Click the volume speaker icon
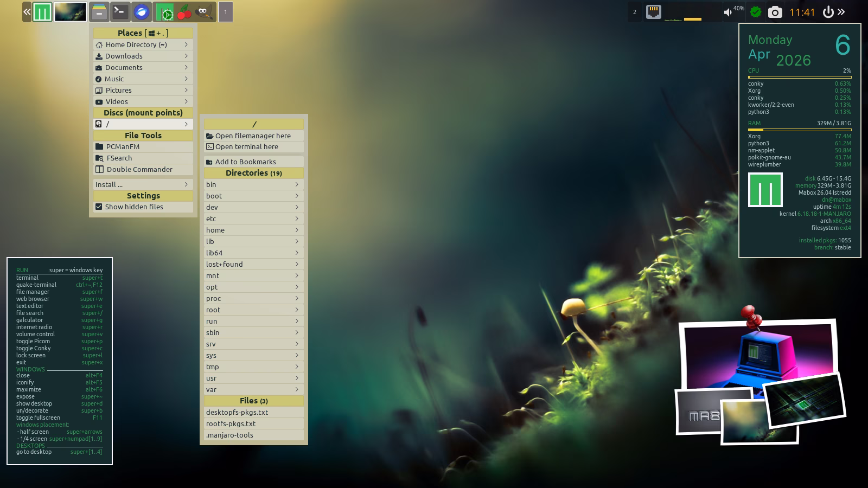This screenshot has width=868, height=488. pyautogui.click(x=728, y=12)
